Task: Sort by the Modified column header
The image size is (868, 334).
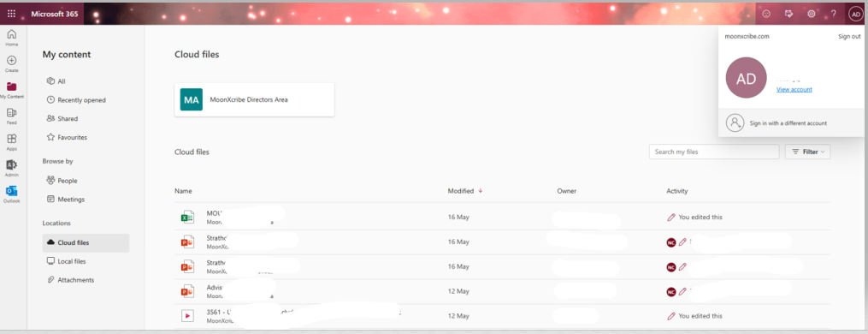Action: click(x=461, y=191)
